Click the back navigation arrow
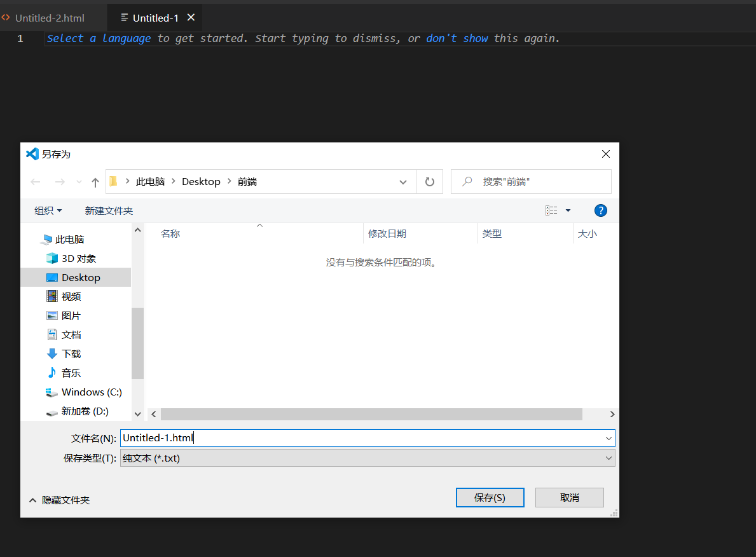756x557 pixels. pyautogui.click(x=36, y=181)
